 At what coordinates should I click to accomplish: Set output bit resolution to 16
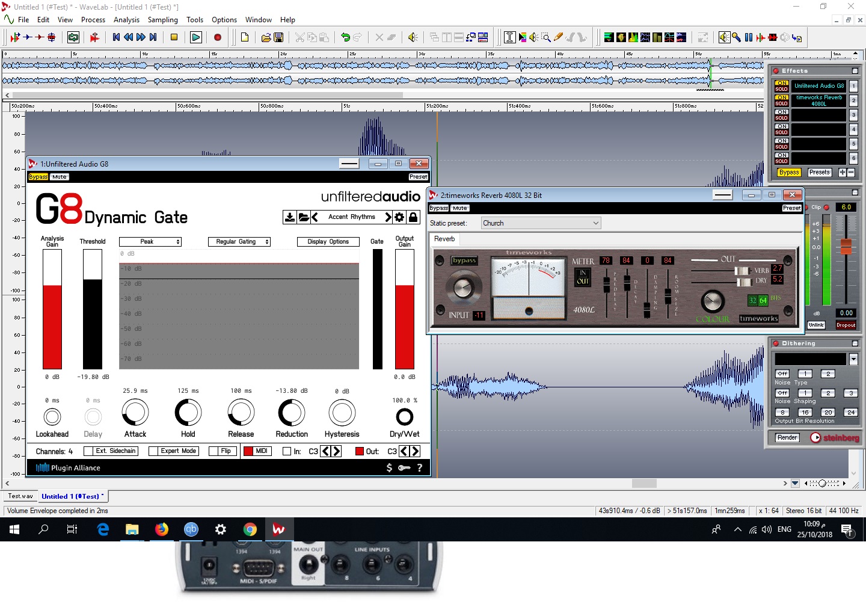[x=805, y=412]
